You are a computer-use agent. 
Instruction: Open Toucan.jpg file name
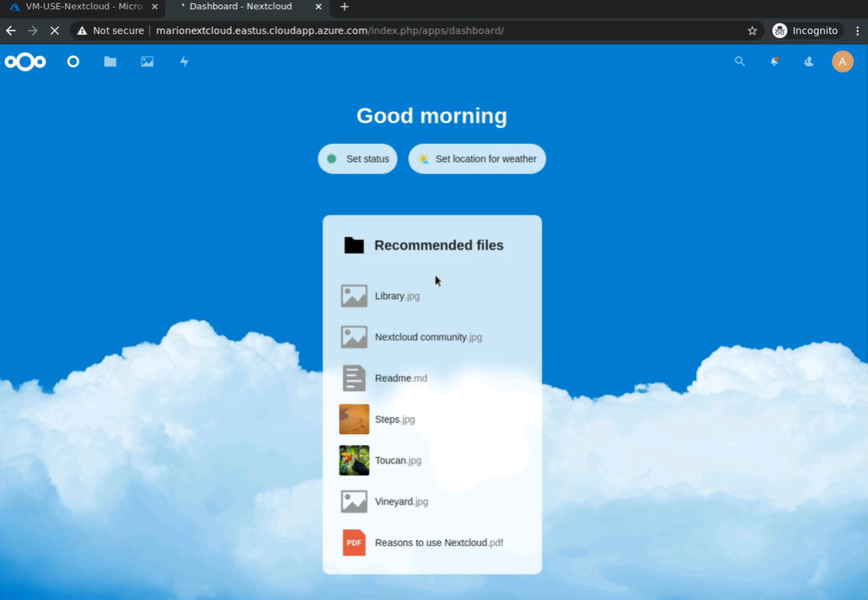click(x=398, y=460)
